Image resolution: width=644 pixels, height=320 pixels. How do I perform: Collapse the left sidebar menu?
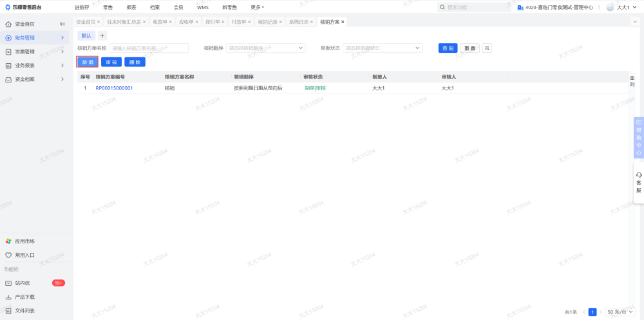[62, 24]
